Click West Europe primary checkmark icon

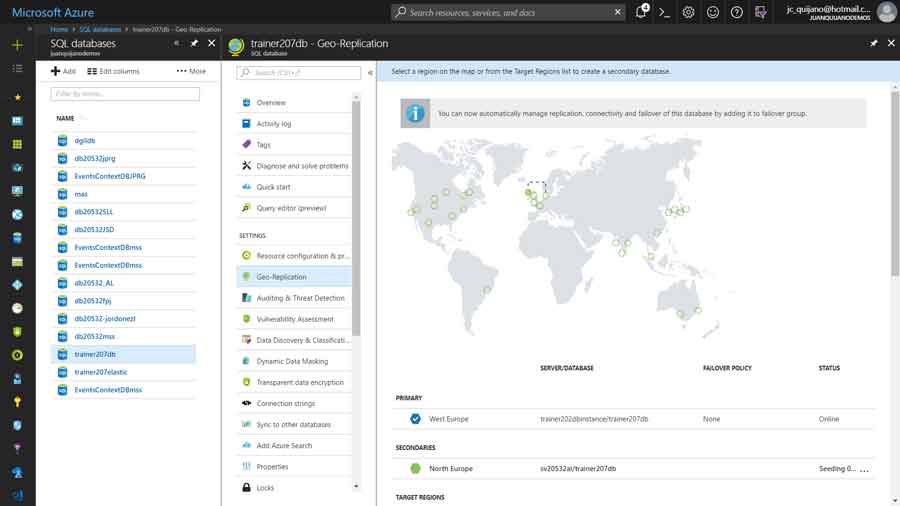tap(415, 419)
